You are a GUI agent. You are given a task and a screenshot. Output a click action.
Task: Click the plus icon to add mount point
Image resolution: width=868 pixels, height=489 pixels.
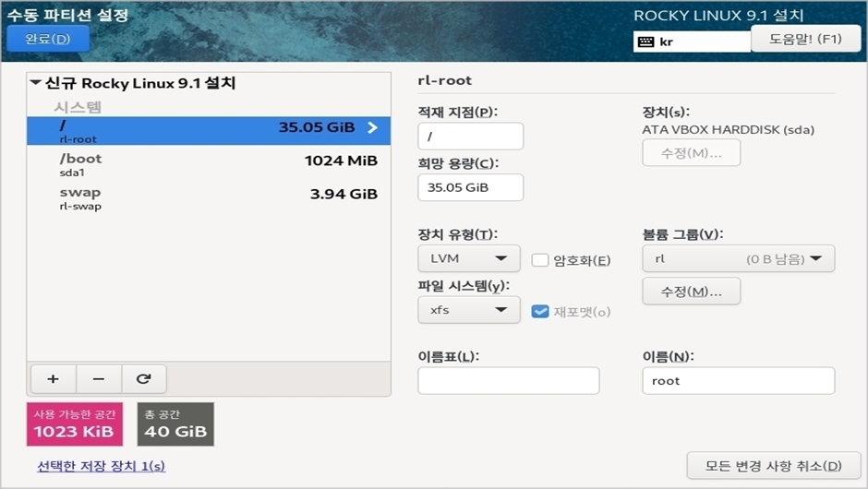pos(54,379)
